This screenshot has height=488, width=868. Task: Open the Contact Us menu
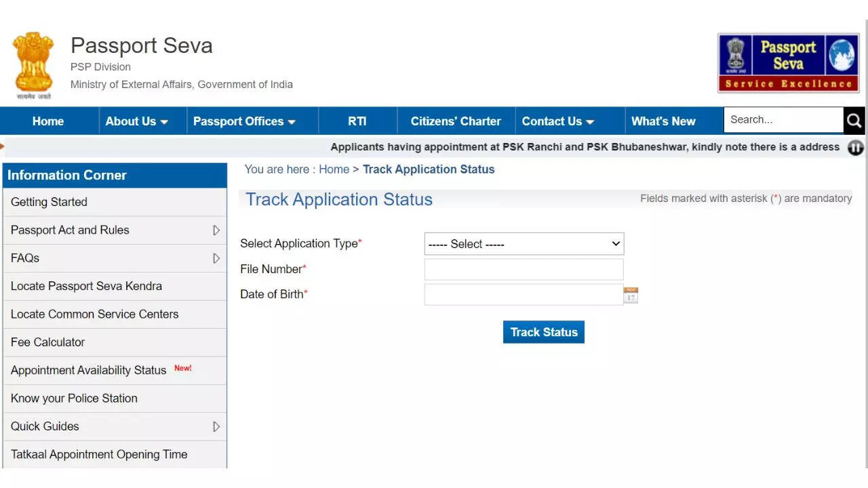pyautogui.click(x=557, y=121)
